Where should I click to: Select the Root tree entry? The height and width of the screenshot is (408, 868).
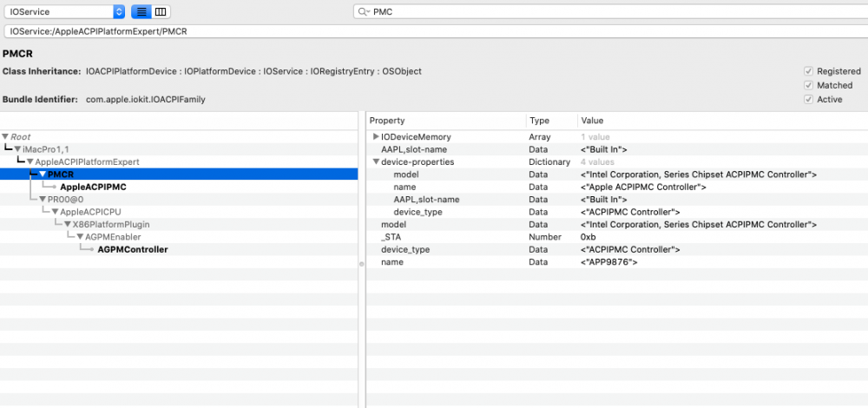[x=21, y=137]
